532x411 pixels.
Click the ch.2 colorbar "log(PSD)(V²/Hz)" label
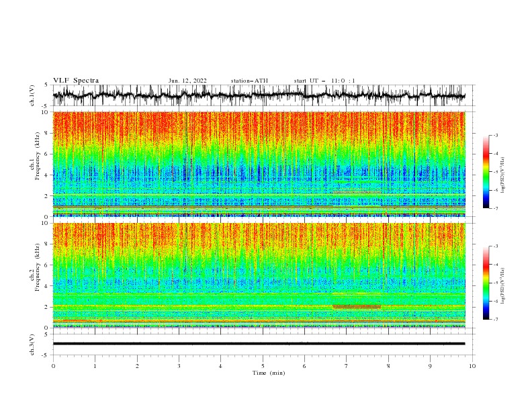point(503,285)
